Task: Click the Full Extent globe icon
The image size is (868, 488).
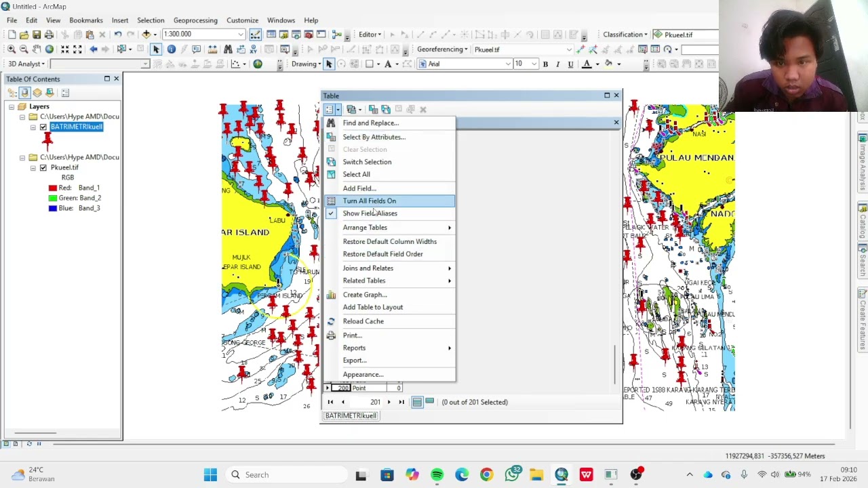Action: click(x=50, y=49)
